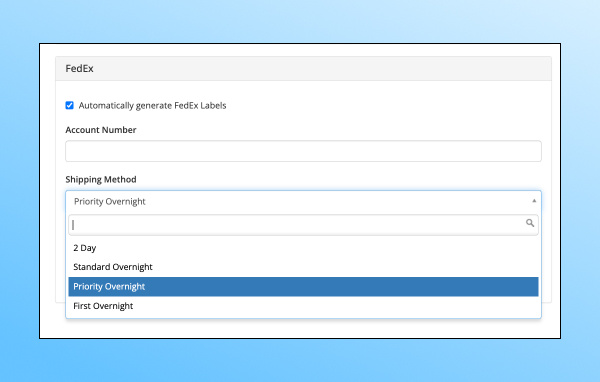Choose Standard Overnight shipping option
The image size is (600, 382).
(303, 267)
